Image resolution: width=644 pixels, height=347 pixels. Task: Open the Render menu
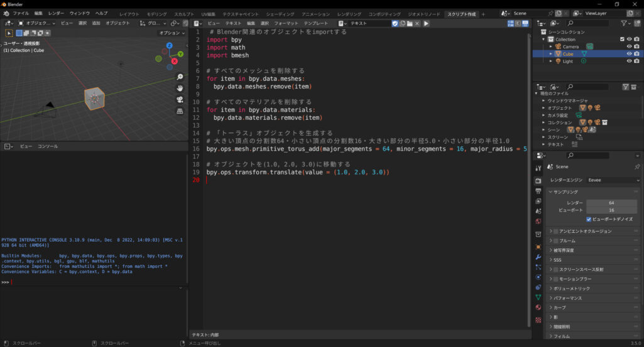[x=56, y=14]
